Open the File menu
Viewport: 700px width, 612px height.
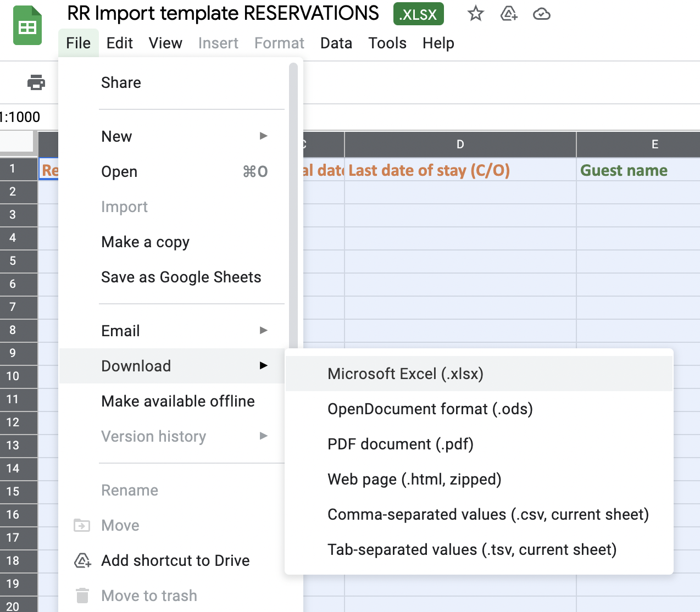click(x=79, y=43)
